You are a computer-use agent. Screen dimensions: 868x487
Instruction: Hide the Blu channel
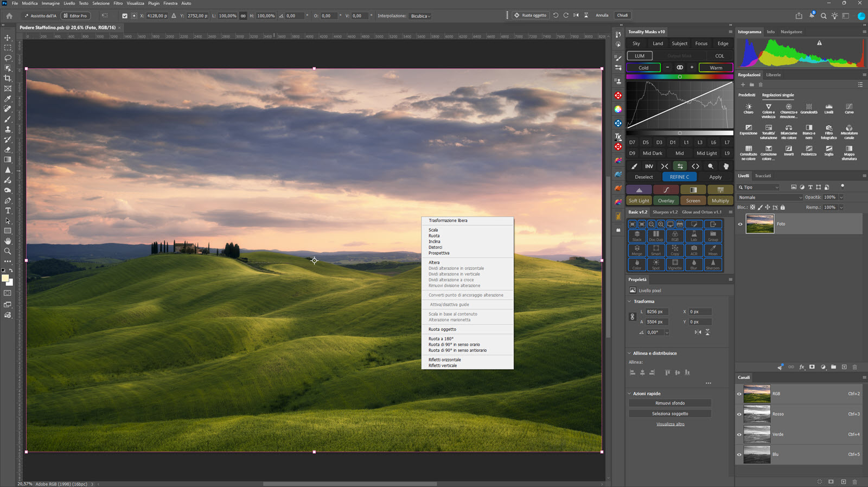click(739, 454)
